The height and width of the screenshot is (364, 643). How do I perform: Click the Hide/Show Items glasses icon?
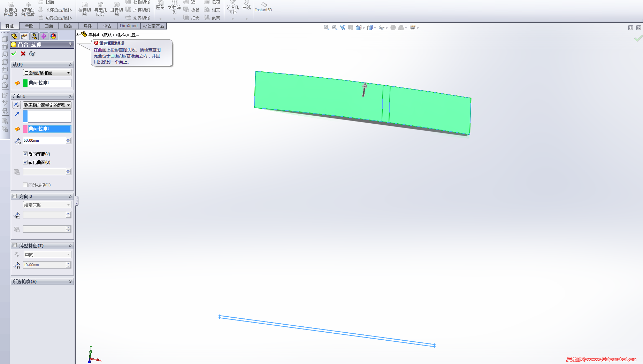[382, 28]
